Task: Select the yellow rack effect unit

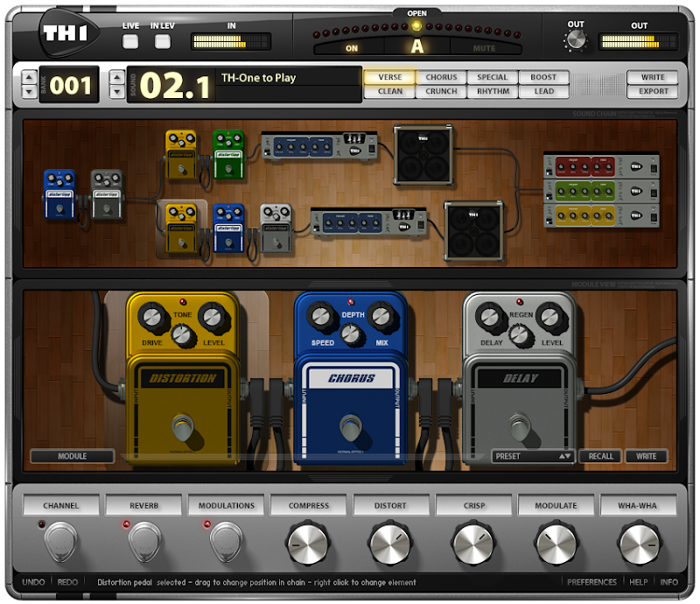Action: coord(601,215)
